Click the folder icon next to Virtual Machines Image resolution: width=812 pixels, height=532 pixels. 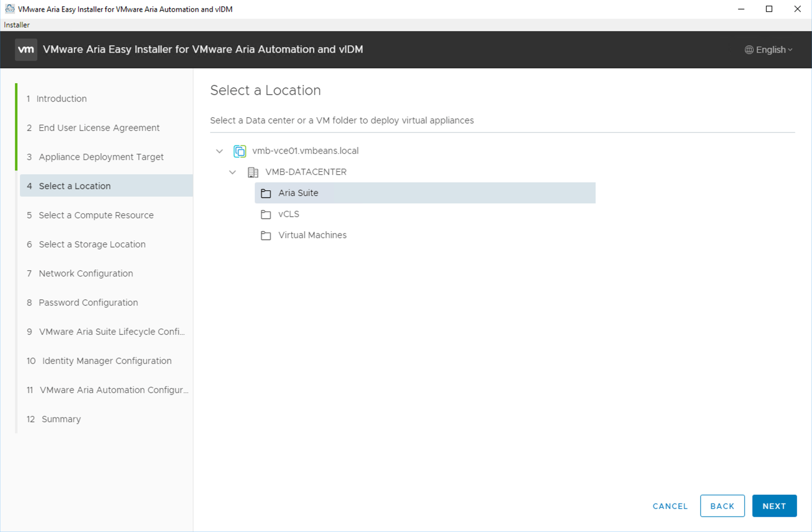click(266, 236)
